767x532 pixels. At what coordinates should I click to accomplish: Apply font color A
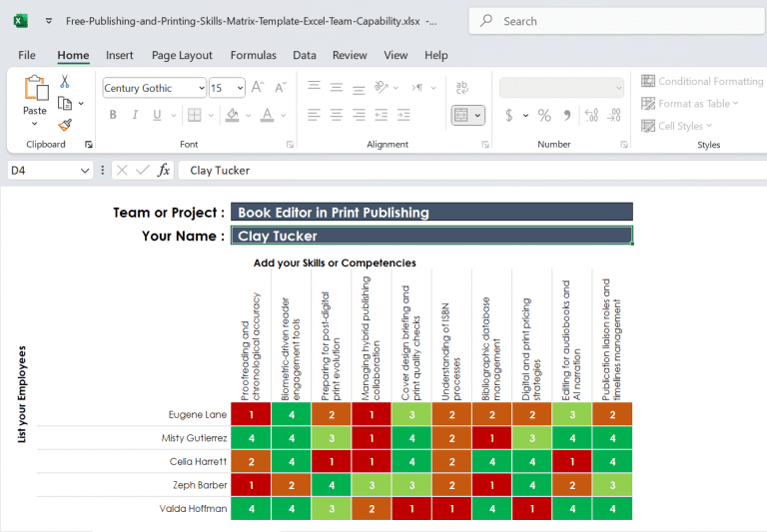point(267,115)
